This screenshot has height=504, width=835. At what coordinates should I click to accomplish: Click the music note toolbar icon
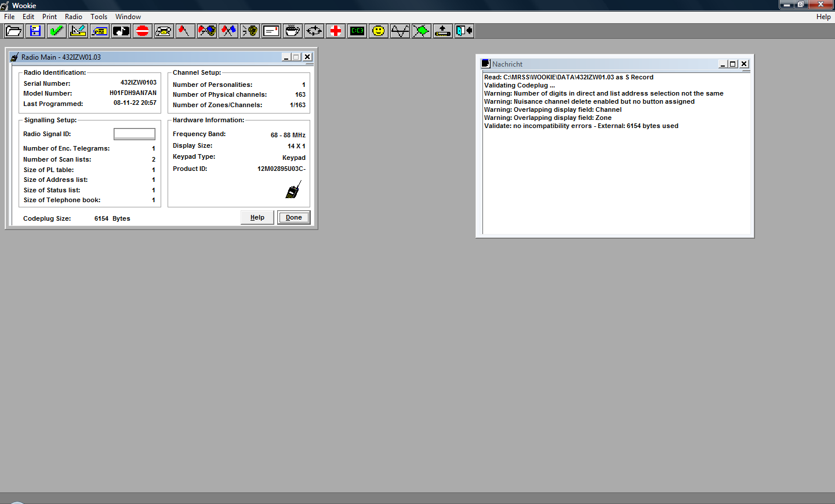121,31
